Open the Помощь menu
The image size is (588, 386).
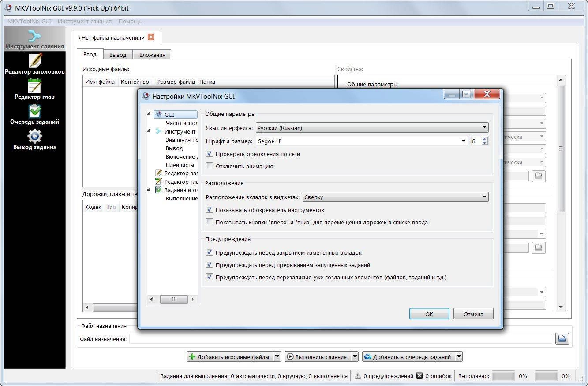coord(130,21)
